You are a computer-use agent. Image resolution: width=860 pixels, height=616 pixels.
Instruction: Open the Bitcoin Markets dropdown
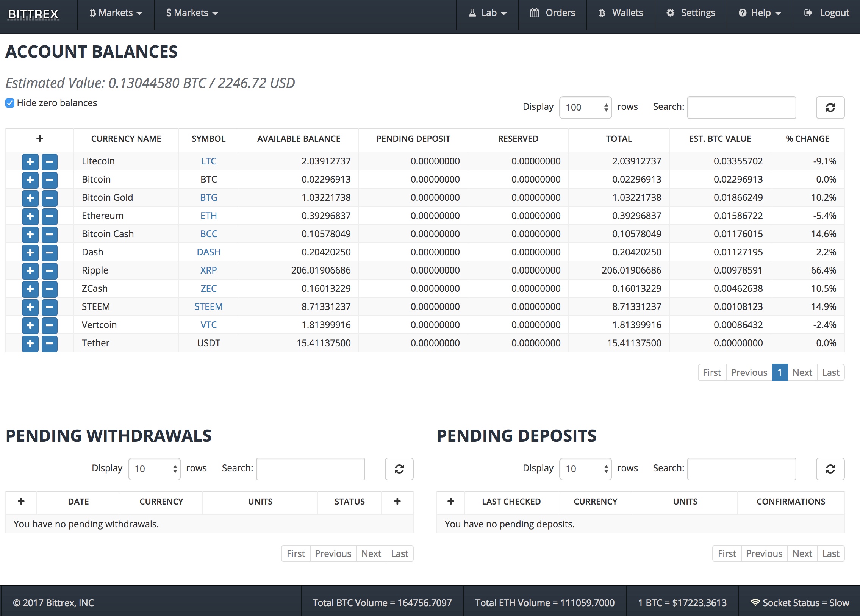[116, 13]
